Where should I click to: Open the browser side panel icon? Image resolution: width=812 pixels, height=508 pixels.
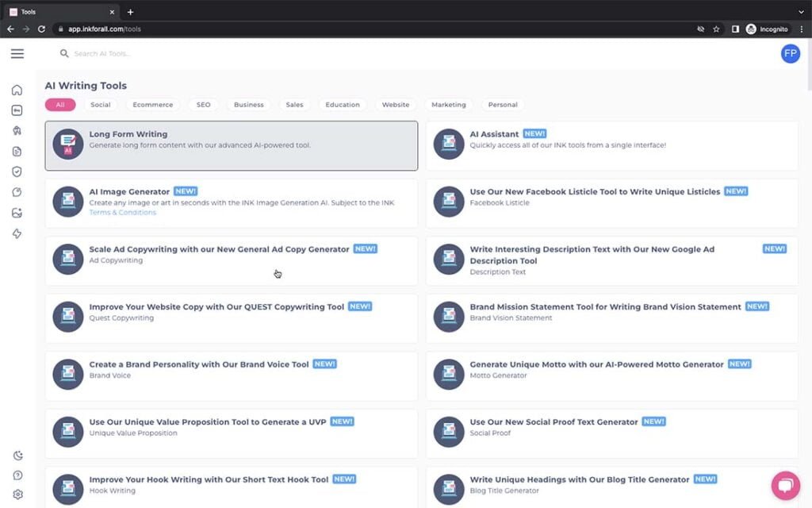[735, 29]
